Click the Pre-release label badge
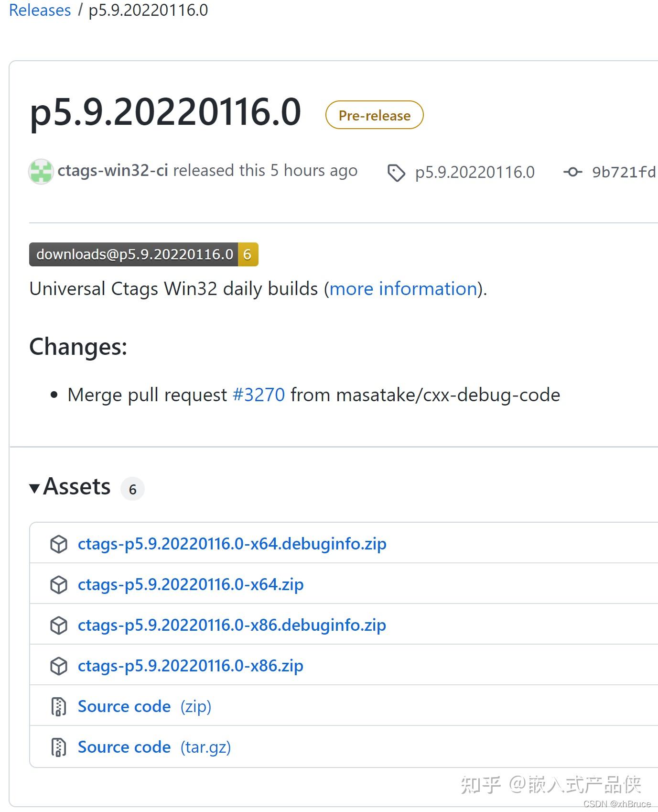This screenshot has width=658, height=812. (x=374, y=115)
